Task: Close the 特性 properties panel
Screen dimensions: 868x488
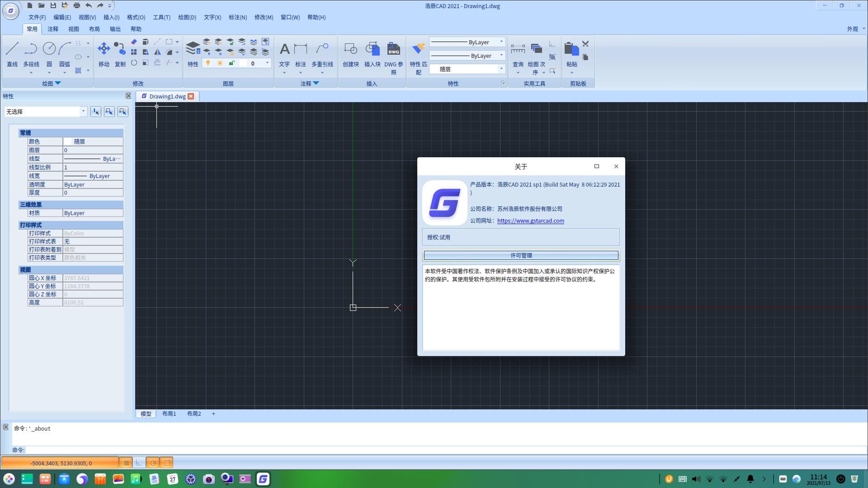Action: click(128, 96)
